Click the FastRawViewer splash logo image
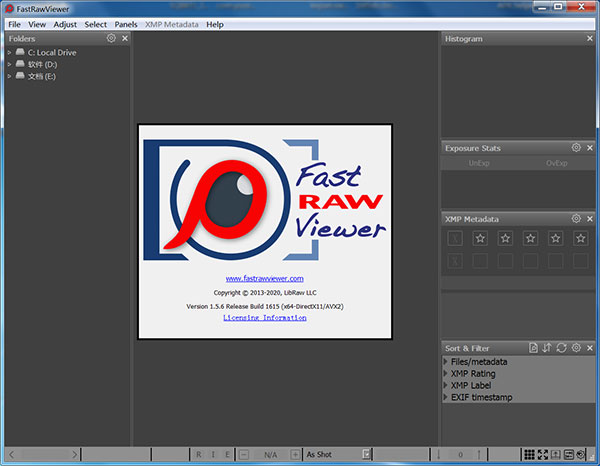This screenshot has width=600, height=466. tap(264, 200)
